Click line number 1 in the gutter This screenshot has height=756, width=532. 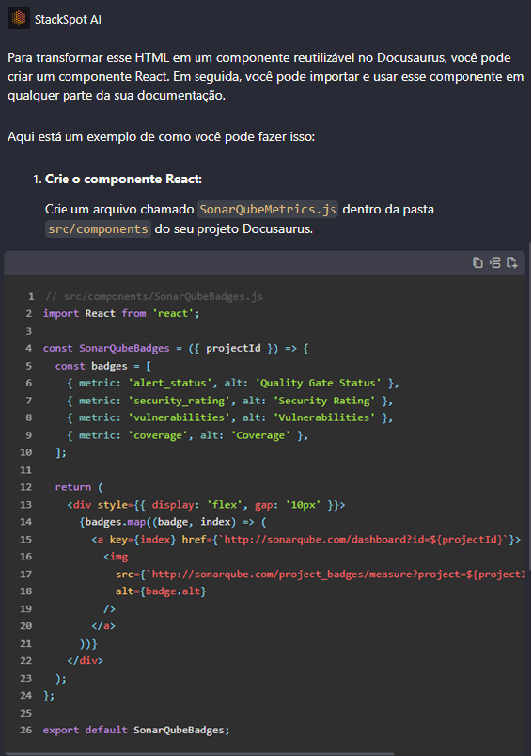tap(31, 296)
